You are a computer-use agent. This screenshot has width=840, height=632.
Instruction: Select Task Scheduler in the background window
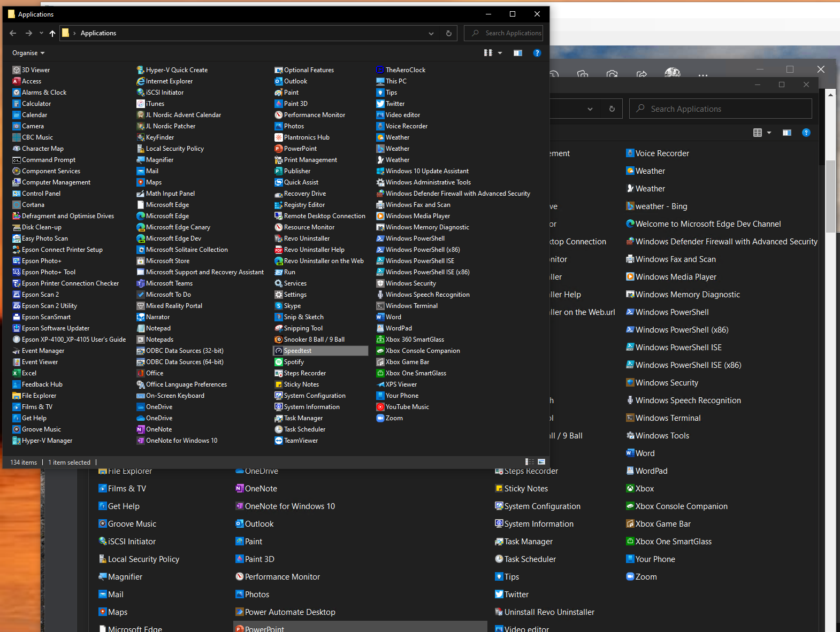[525, 559]
